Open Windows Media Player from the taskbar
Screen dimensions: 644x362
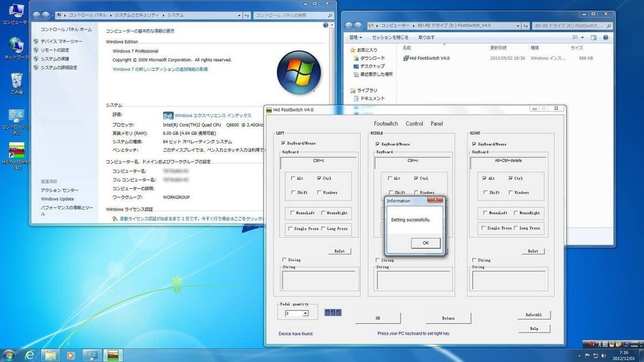coord(70,355)
